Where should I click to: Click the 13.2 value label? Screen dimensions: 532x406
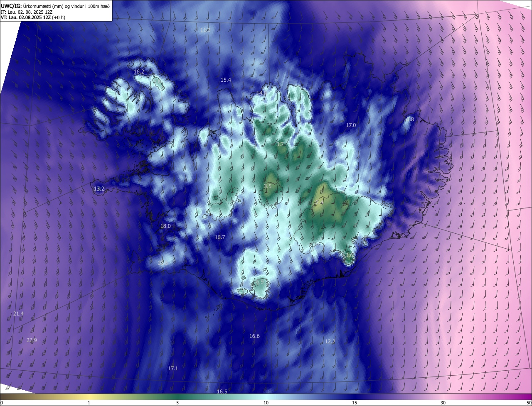(99, 189)
